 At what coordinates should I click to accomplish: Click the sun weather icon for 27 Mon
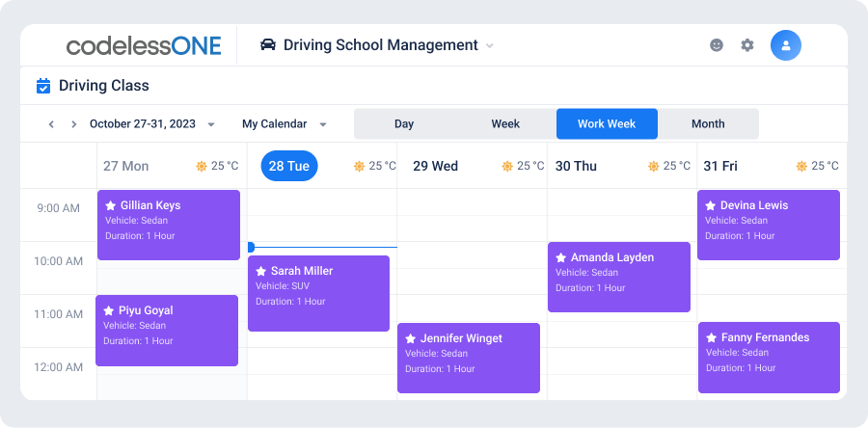[x=201, y=166]
